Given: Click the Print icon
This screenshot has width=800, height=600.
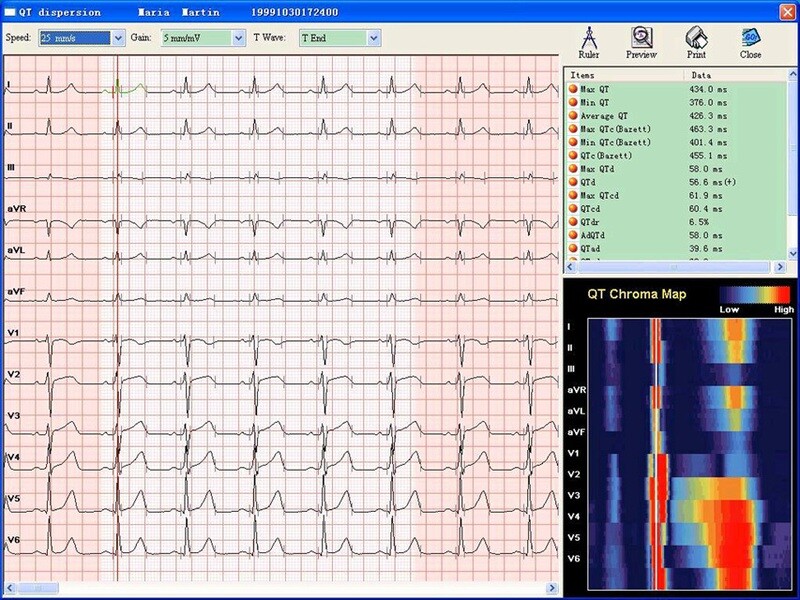Looking at the screenshot, I should (x=696, y=43).
